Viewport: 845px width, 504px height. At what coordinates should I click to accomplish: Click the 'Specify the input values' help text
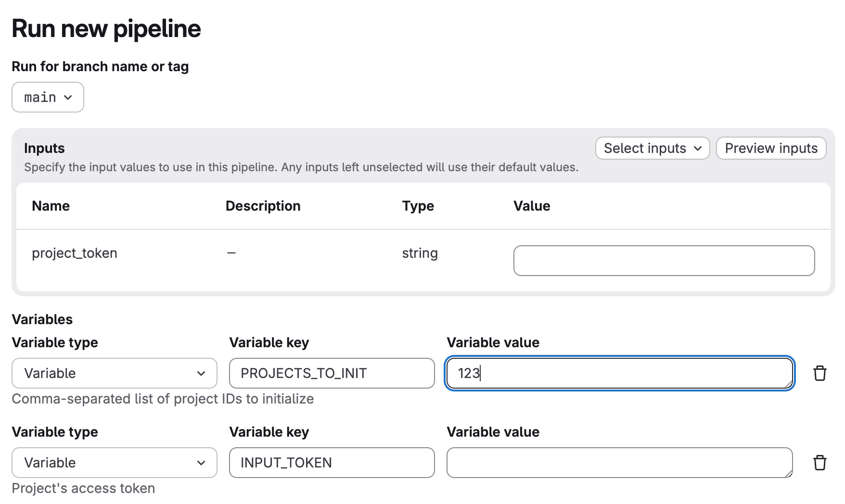[301, 167]
